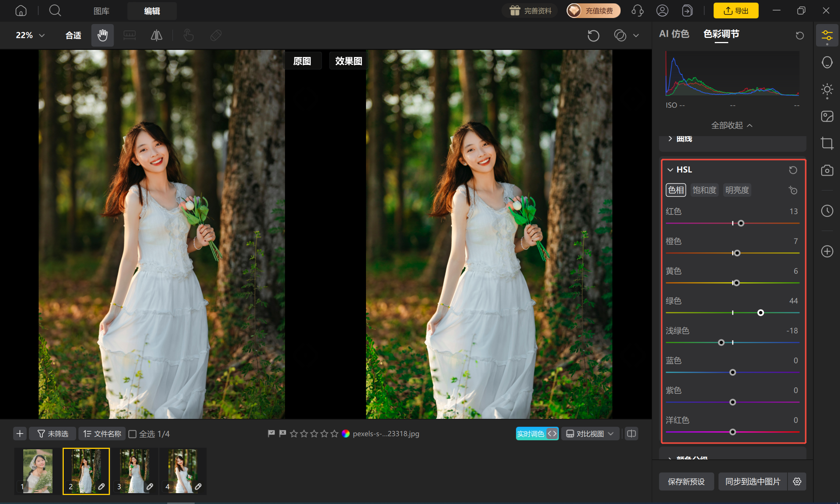Screen dimensions: 840x504
Task: Activate the HSL targeted color picker
Action: click(x=793, y=190)
